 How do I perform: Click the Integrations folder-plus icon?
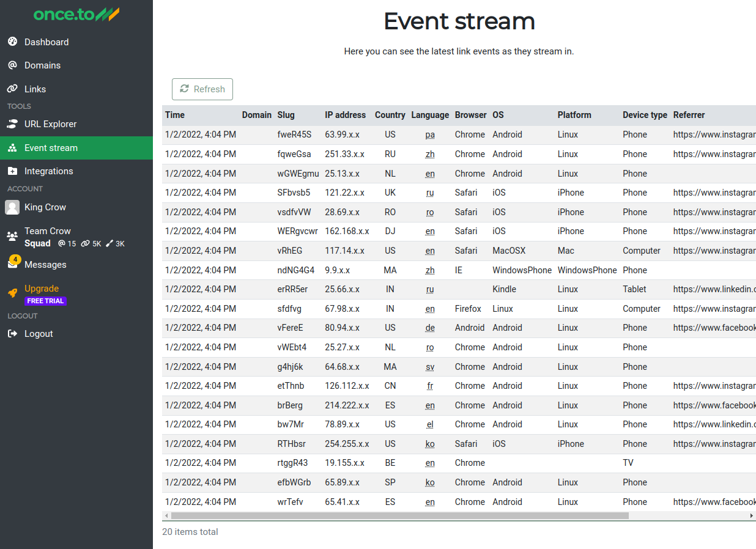click(12, 171)
